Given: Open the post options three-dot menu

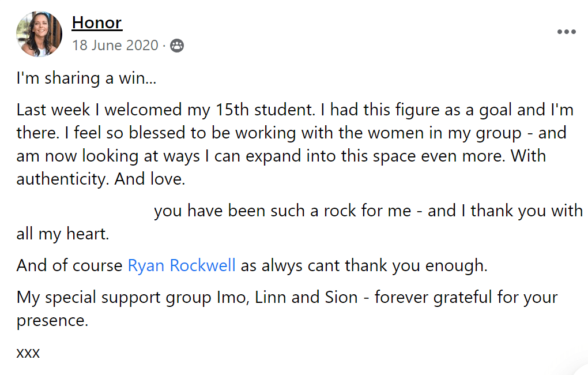Looking at the screenshot, I should [x=566, y=32].
